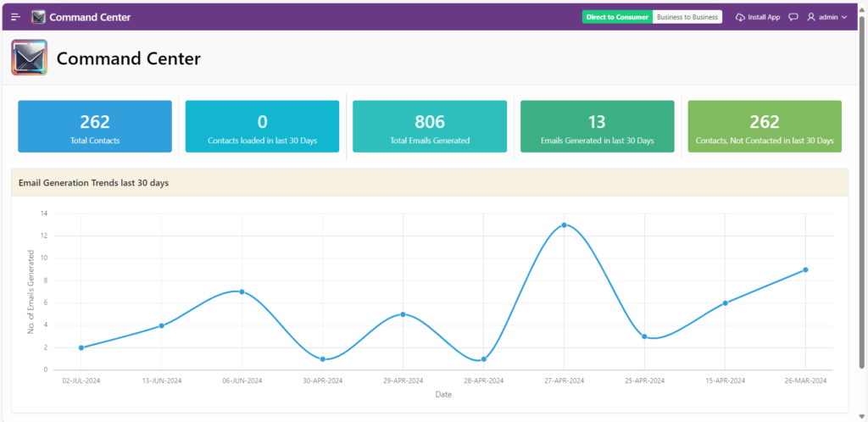The image size is (868, 422).
Task: Click the Install App link
Action: [763, 17]
